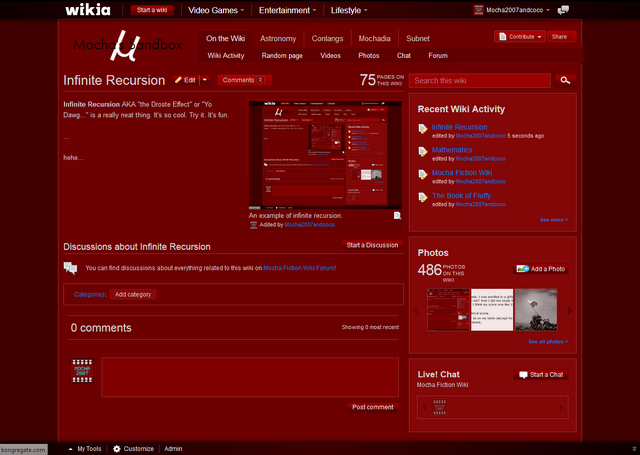This screenshot has width=640, height=455.
Task: Show next photos with right carousel arrow
Action: tap(570, 311)
